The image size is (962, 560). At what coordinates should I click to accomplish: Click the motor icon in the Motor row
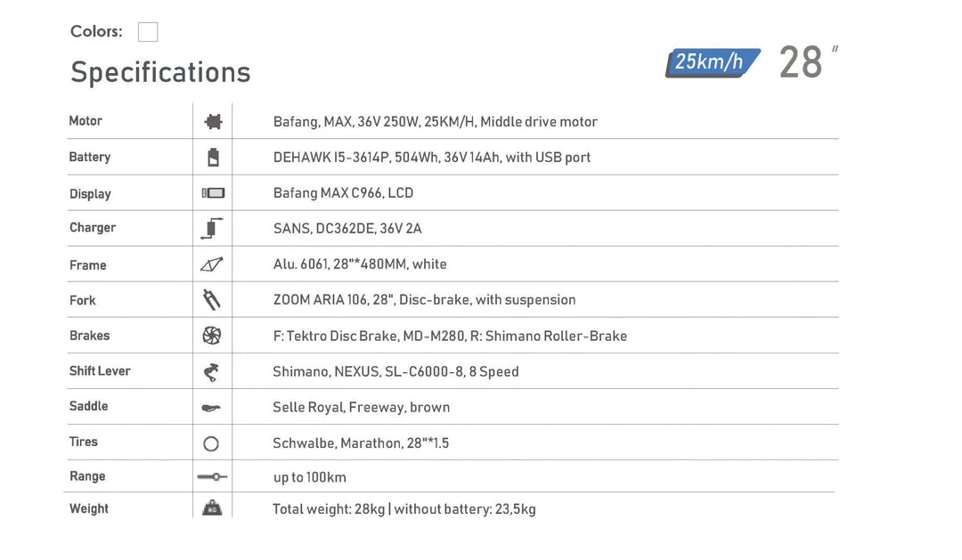click(213, 122)
